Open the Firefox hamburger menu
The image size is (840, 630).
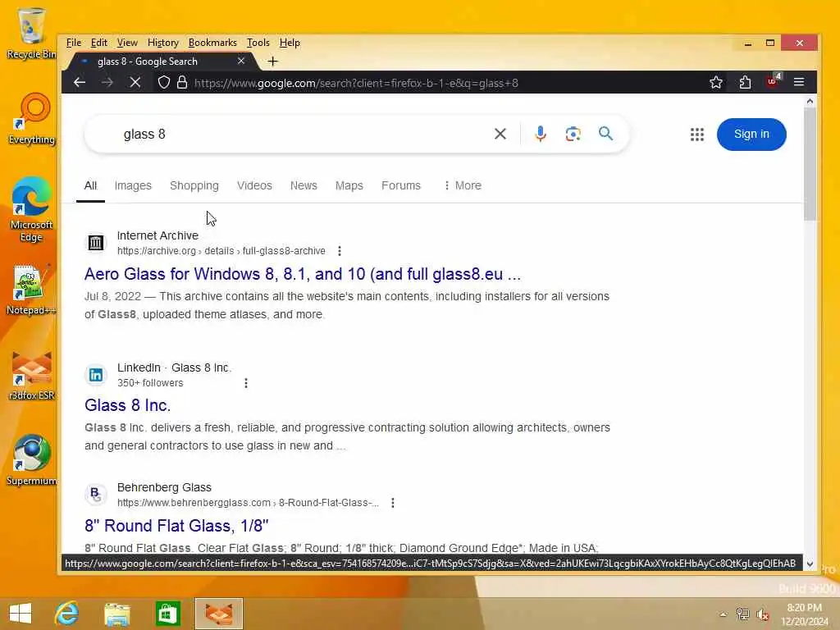tap(799, 83)
